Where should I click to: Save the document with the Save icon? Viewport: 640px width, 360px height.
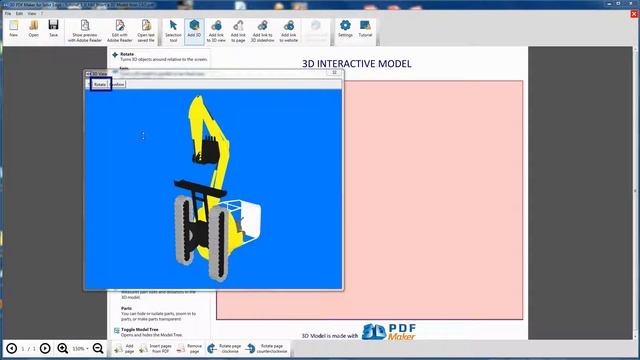tap(53, 29)
